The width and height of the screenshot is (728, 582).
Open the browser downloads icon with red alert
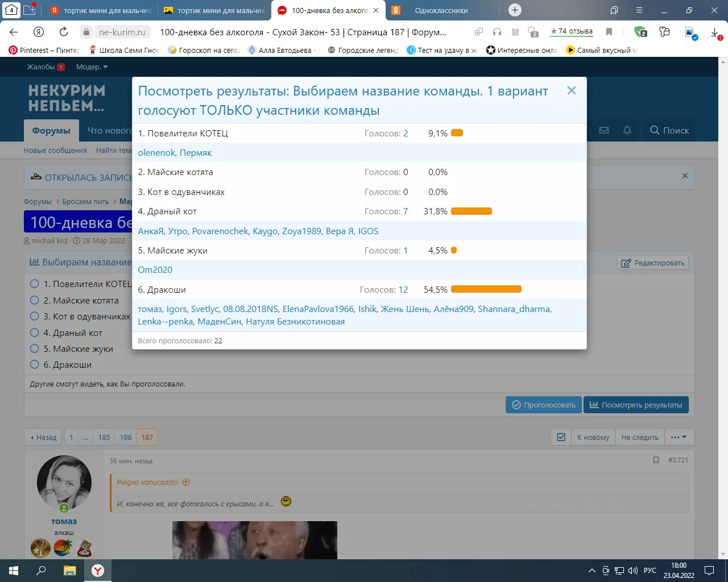[715, 32]
